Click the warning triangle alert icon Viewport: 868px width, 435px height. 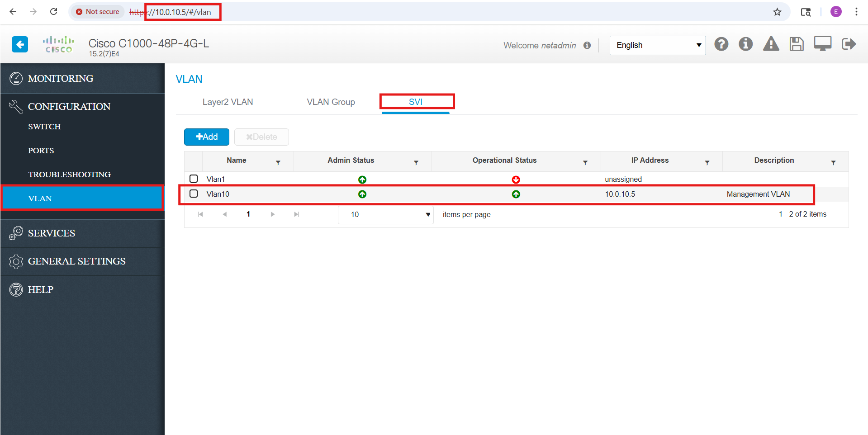tap(771, 44)
